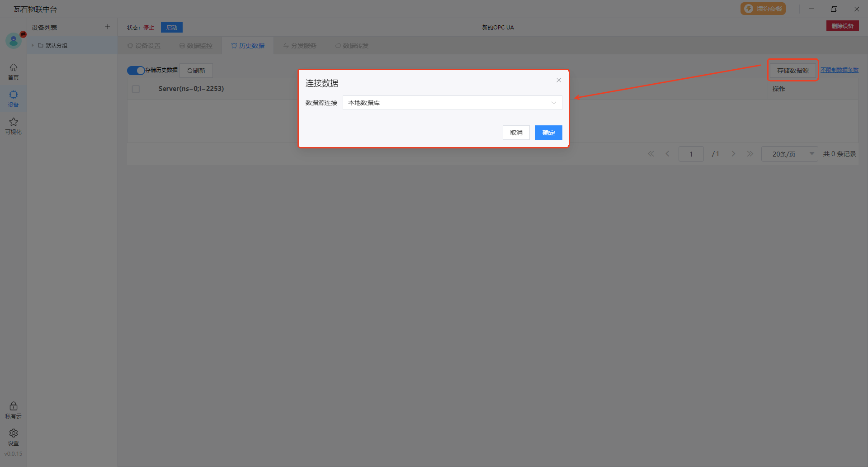Image resolution: width=868 pixels, height=467 pixels.
Task: Click the 不限制数据条数 link
Action: (839, 70)
